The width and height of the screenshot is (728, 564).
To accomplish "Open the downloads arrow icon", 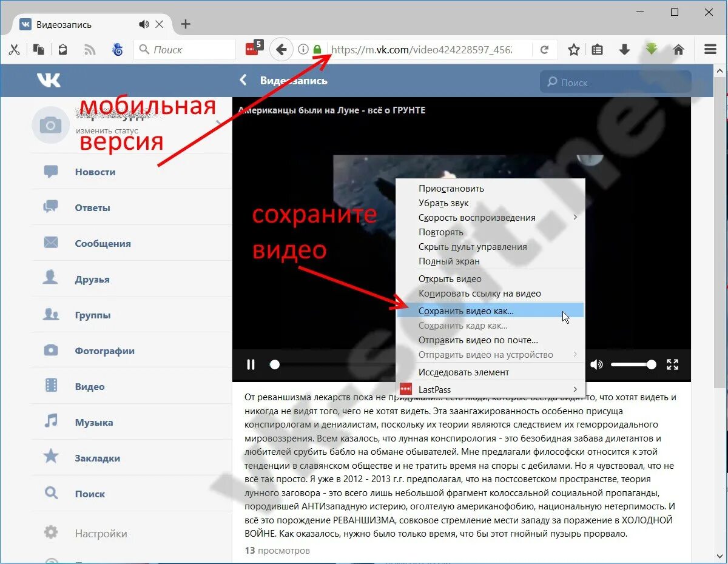I will (624, 50).
